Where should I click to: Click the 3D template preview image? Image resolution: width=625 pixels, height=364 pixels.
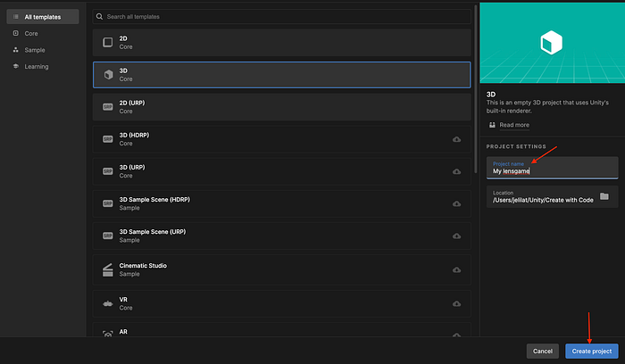[552, 43]
